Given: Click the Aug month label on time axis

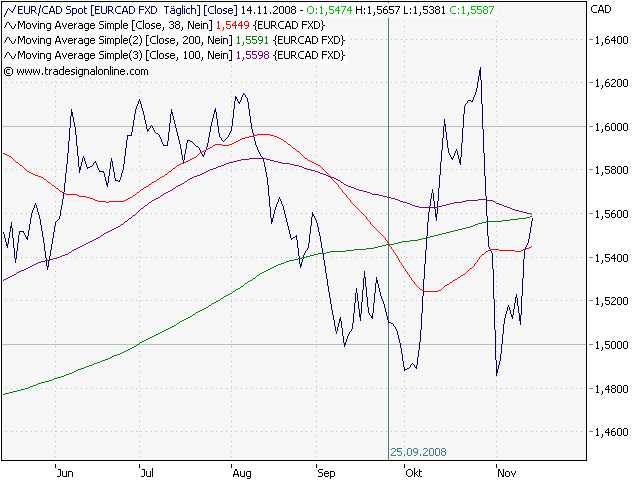Looking at the screenshot, I should [x=242, y=473].
